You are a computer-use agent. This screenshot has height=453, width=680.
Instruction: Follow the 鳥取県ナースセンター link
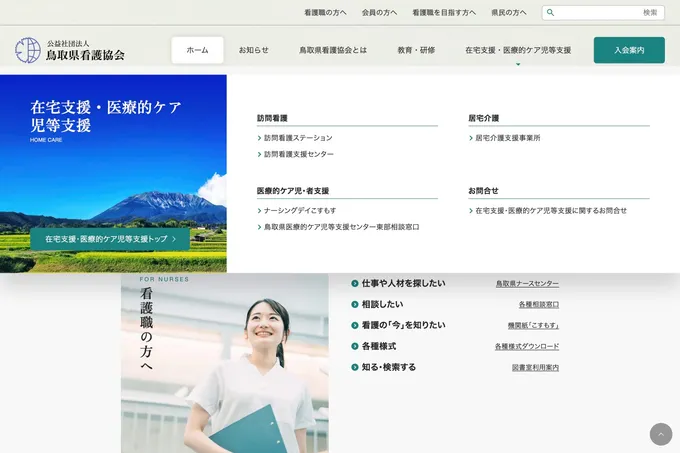point(527,284)
